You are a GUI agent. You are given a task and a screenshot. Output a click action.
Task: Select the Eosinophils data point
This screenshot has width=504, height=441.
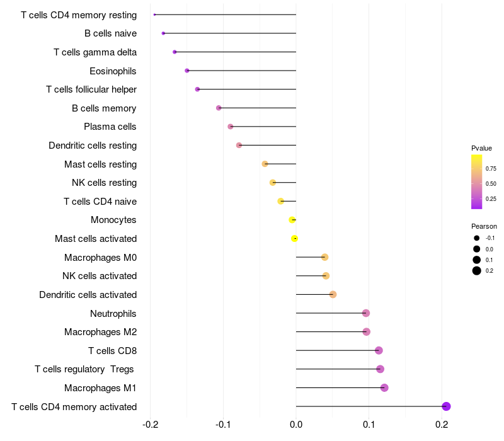(187, 71)
